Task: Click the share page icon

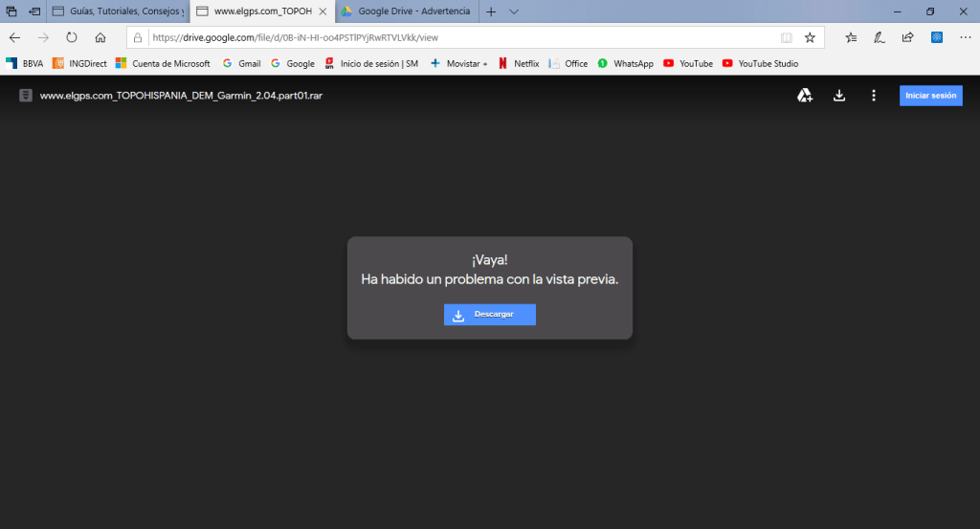Action: (x=907, y=37)
